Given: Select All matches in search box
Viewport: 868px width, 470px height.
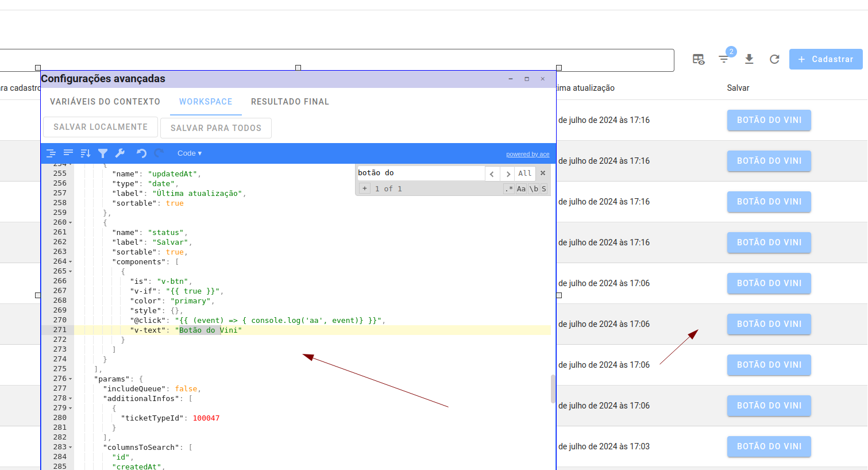Looking at the screenshot, I should (x=525, y=174).
